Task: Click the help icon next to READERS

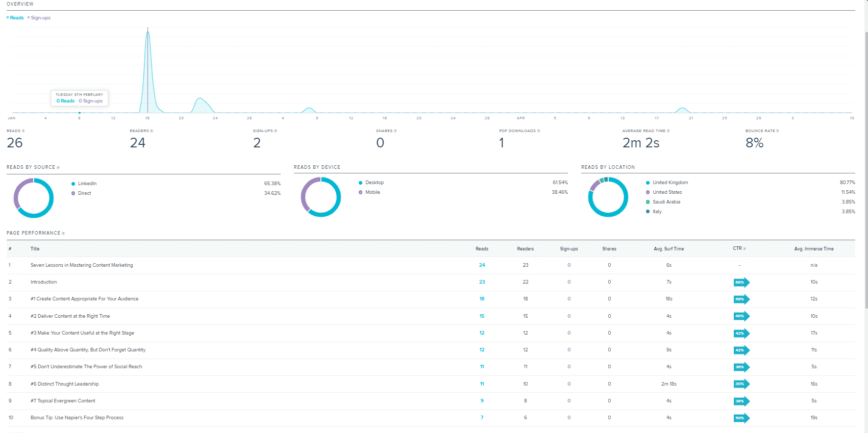Action: [x=152, y=131]
